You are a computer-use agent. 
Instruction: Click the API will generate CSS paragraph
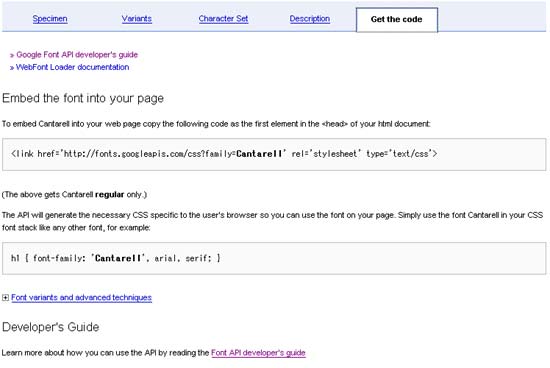(x=272, y=221)
